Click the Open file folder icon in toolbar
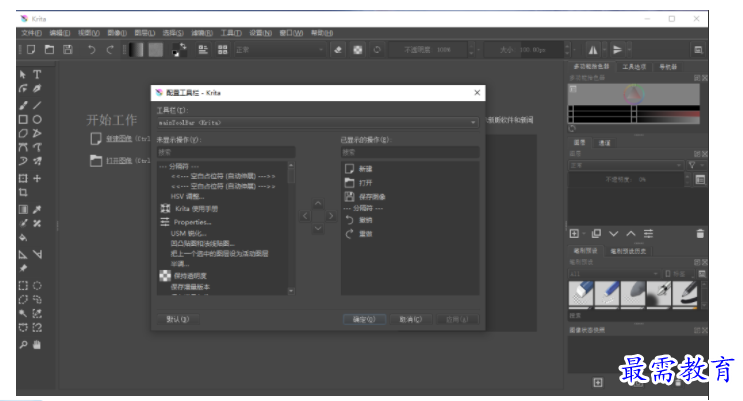This screenshot has height=401, width=743. 49,49
